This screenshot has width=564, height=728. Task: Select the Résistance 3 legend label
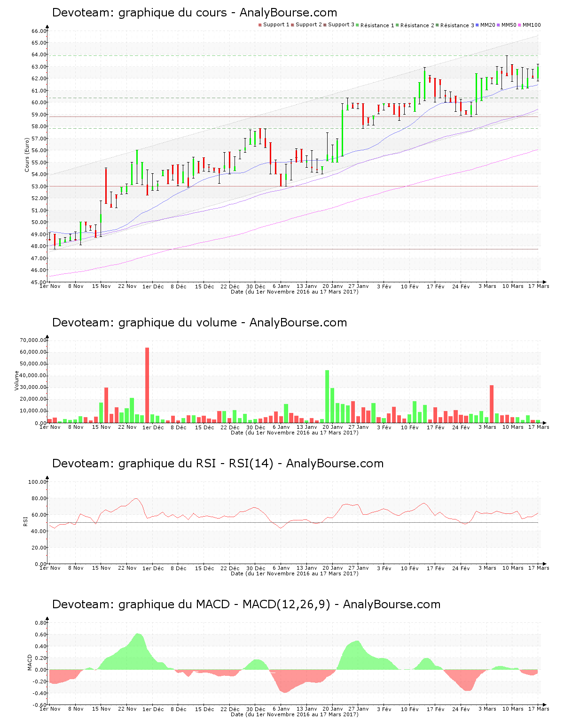click(457, 25)
